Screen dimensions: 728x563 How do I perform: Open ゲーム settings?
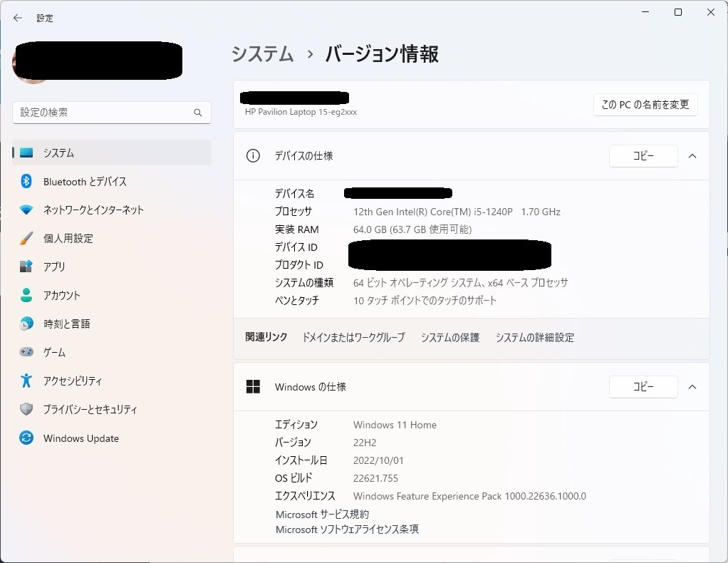pos(111,351)
